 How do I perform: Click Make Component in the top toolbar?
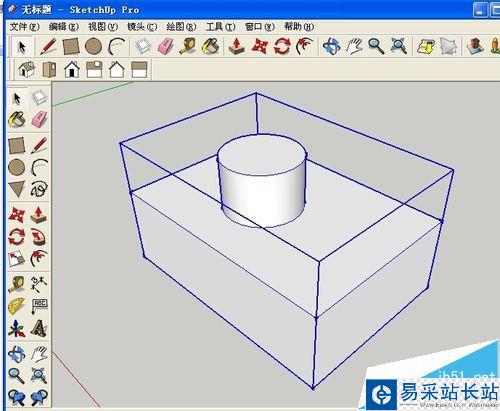(144, 46)
